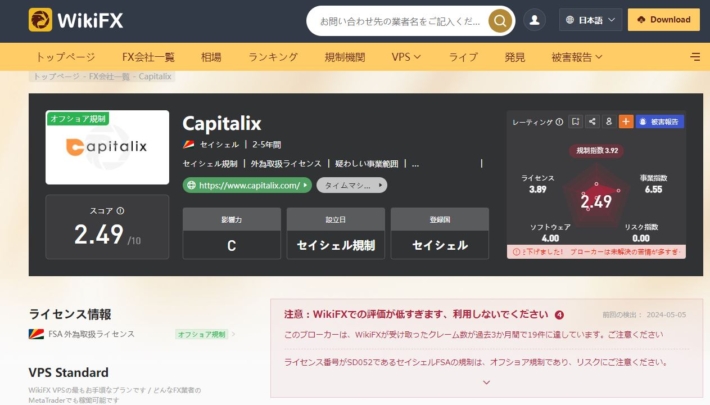Click the globe icon in website button
Image resolution: width=710 pixels, height=405 pixels.
coord(192,185)
